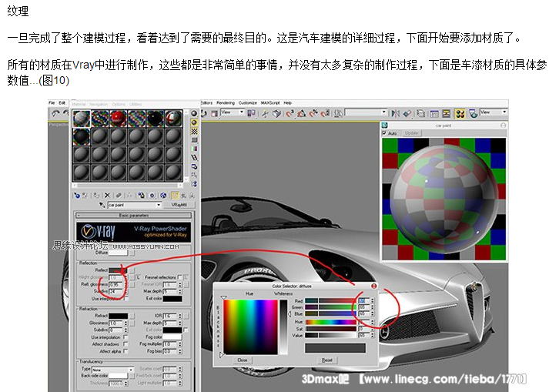
Task: Open the car paint material name dropdown
Action: pyautogui.click(x=159, y=205)
